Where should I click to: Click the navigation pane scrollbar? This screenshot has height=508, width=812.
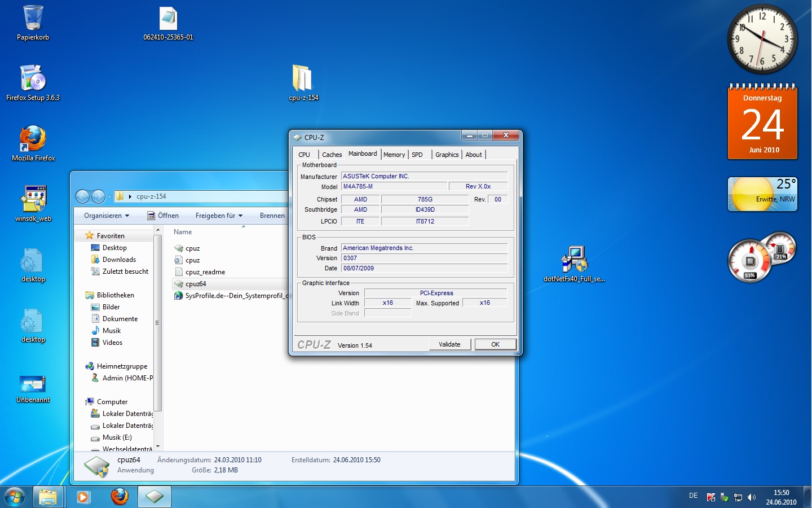pos(158,323)
